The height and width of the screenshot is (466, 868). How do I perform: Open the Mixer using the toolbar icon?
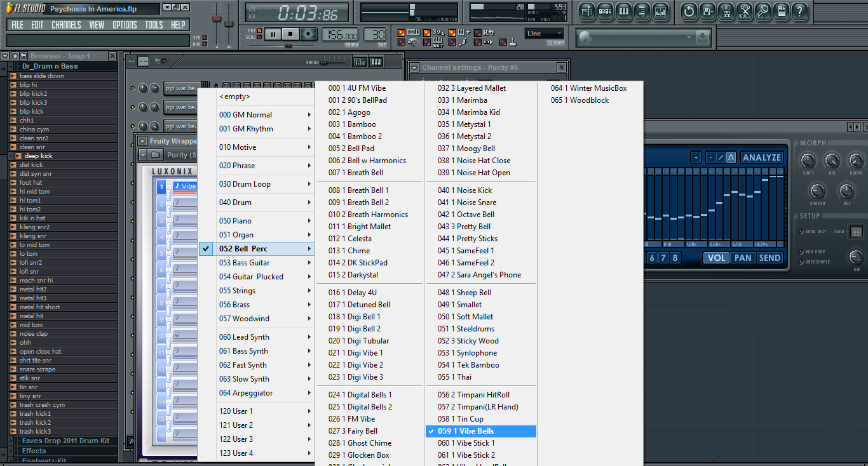[661, 11]
